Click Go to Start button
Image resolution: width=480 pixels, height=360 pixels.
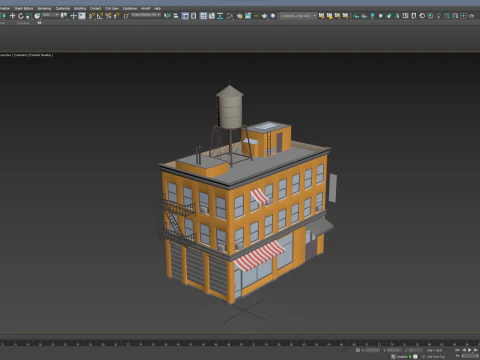click(457, 350)
